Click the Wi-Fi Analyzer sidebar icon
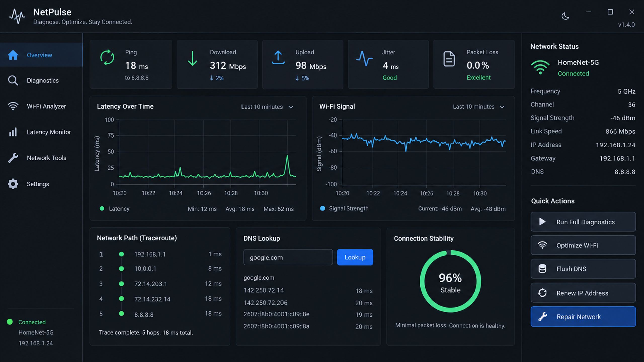Screen dimensions: 644x362 [13, 106]
